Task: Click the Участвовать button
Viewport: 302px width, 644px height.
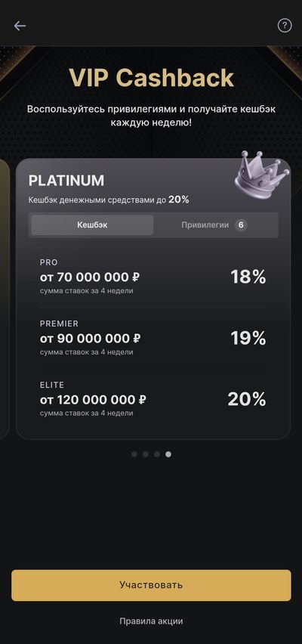Action: (151, 585)
